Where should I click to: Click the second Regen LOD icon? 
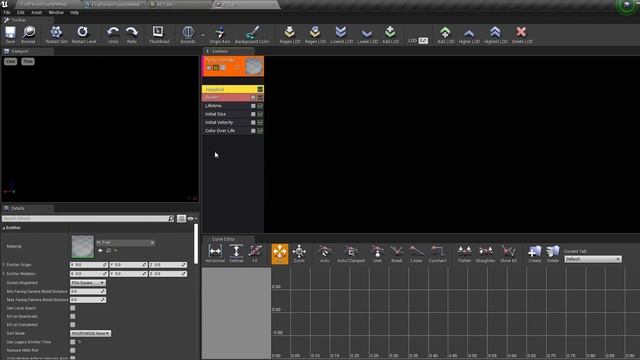[x=315, y=35]
